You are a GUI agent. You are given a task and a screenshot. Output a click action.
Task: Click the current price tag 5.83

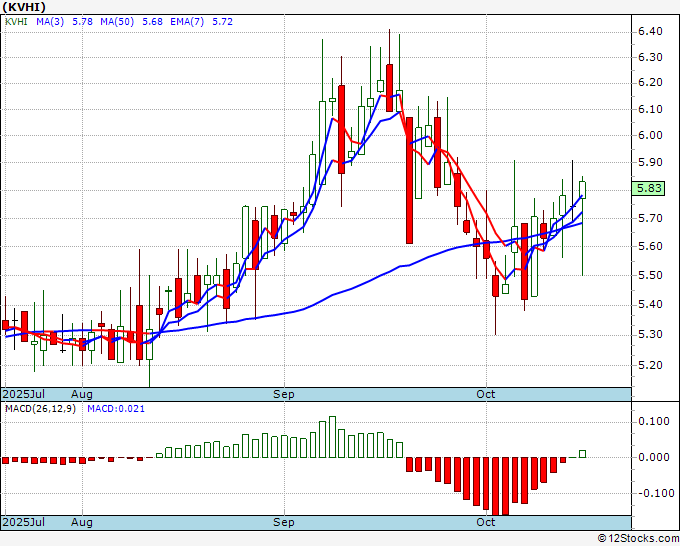click(x=648, y=188)
